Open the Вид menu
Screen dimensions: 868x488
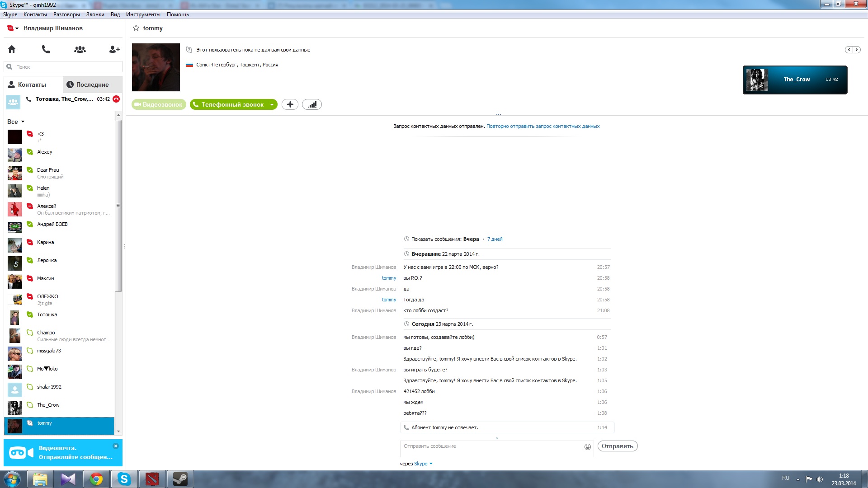point(115,14)
